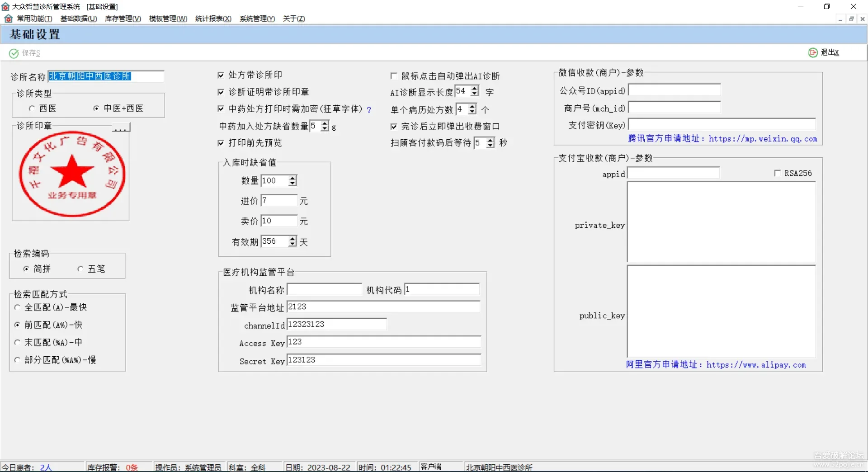This screenshot has width=868, height=472.
Task: Enable 鼠标点击自动弹出AI诊断 checkbox
Action: click(394, 76)
